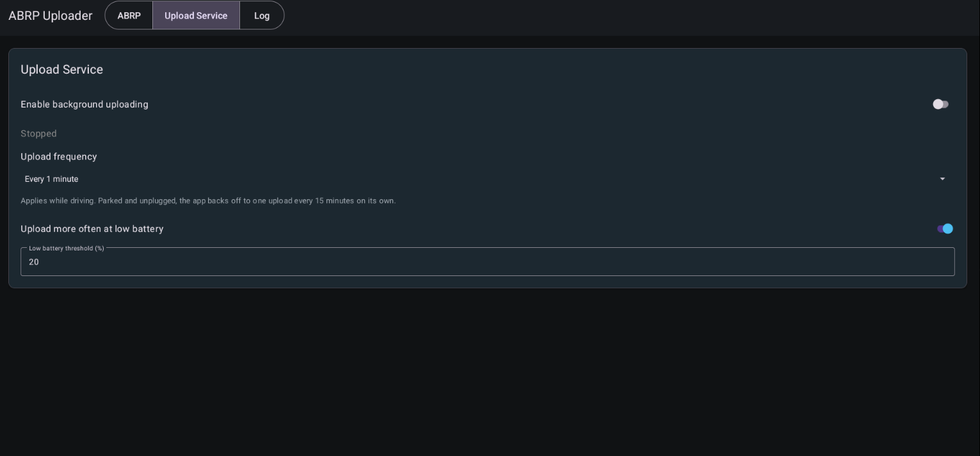This screenshot has height=456, width=980.
Task: Click the 'Applies while driving' helper text
Action: tap(208, 200)
